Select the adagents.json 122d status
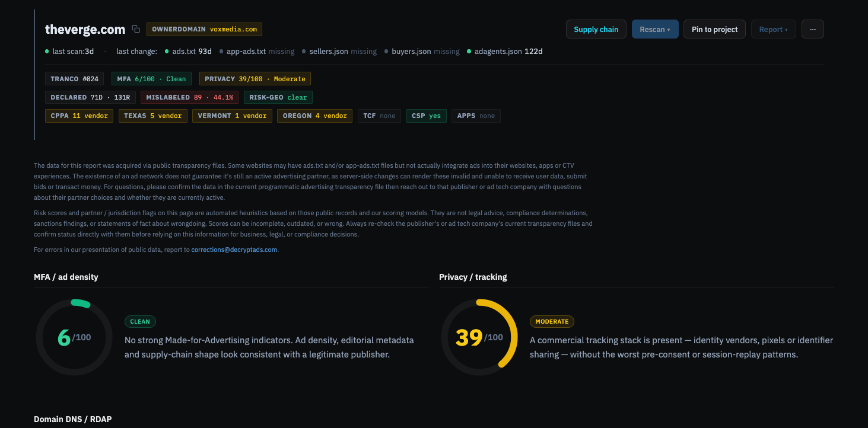 click(x=505, y=52)
